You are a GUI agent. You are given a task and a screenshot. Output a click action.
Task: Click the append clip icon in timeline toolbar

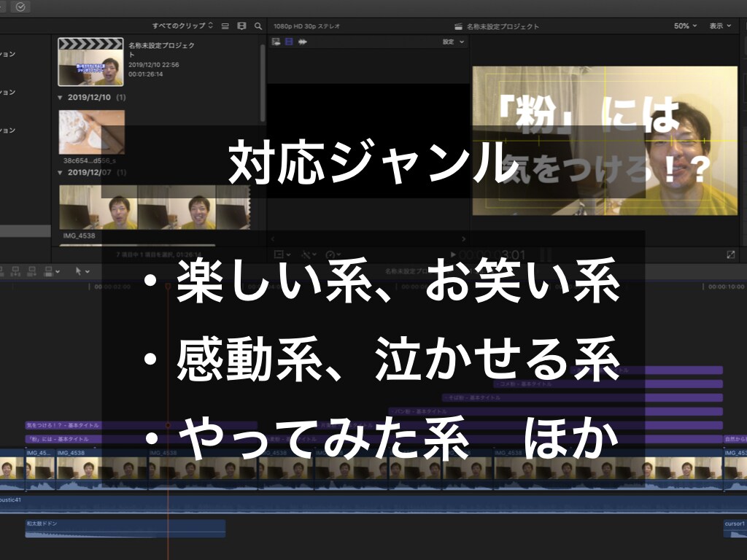click(x=31, y=271)
